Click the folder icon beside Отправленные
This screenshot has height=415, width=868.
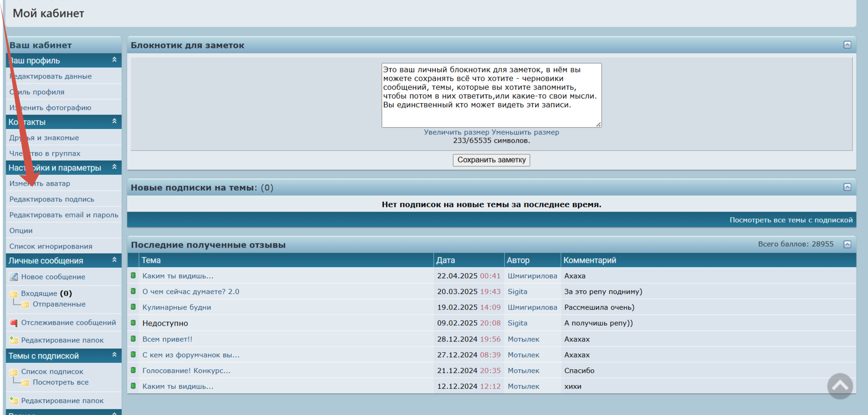click(x=25, y=304)
